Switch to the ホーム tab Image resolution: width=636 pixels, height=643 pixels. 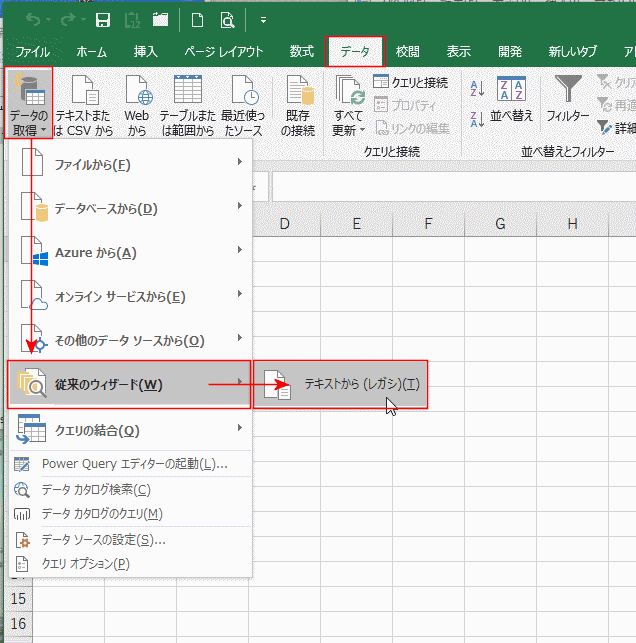pyautogui.click(x=91, y=52)
